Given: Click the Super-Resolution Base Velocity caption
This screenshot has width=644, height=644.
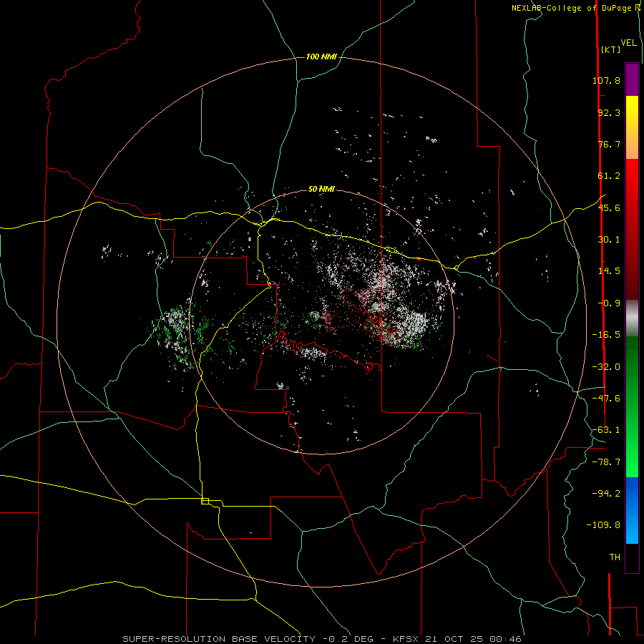Looking at the screenshot, I should pos(322,639).
